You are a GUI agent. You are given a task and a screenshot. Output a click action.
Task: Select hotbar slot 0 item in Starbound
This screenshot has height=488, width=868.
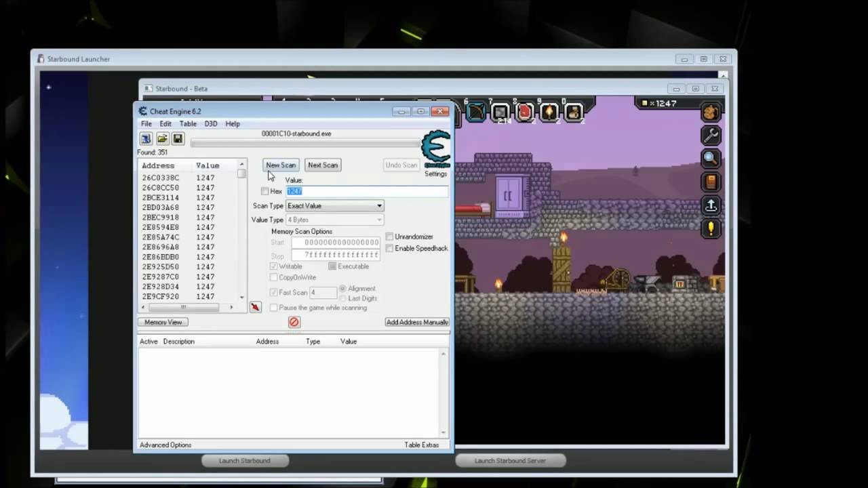(574, 112)
